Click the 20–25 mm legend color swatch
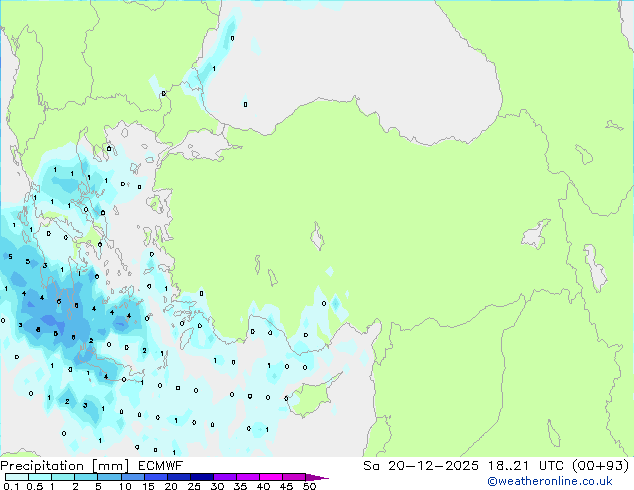 (x=179, y=477)
